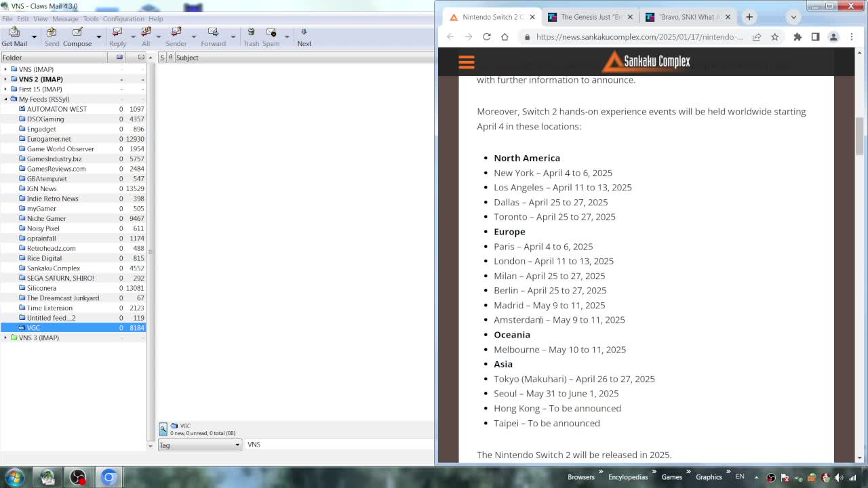Open Forward dropdown arrow
The image size is (868, 488).
pyautogui.click(x=233, y=37)
